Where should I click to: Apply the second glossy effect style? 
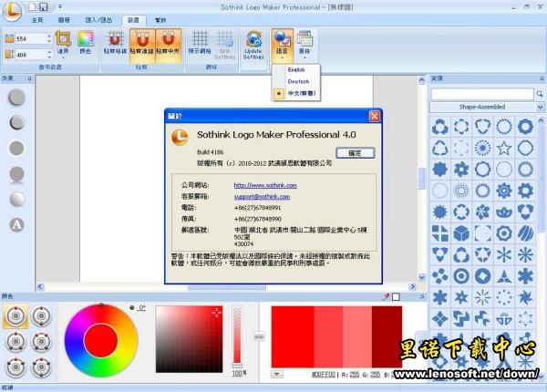click(x=16, y=122)
